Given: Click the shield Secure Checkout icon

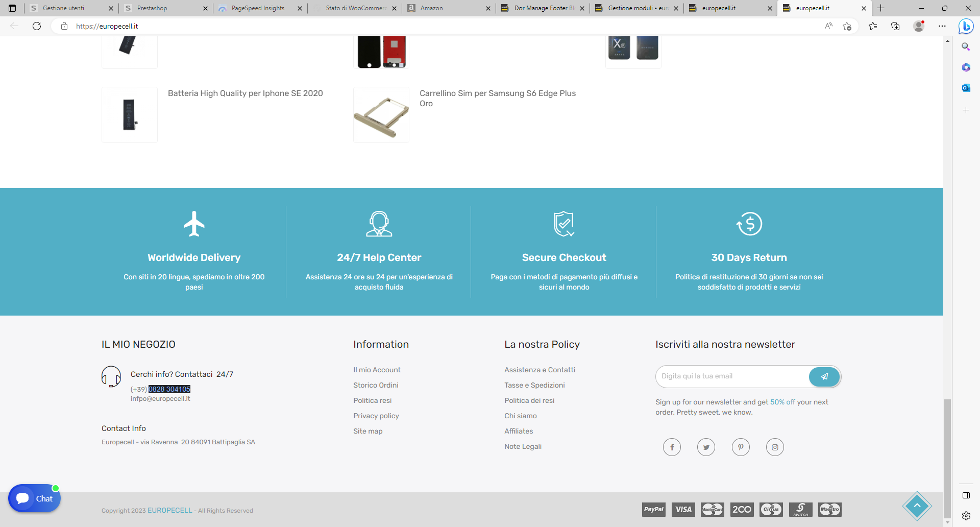Looking at the screenshot, I should [564, 224].
